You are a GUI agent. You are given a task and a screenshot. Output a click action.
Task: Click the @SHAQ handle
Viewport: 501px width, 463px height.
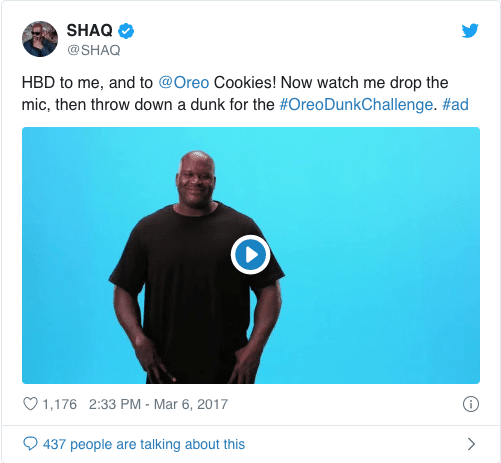pos(94,50)
